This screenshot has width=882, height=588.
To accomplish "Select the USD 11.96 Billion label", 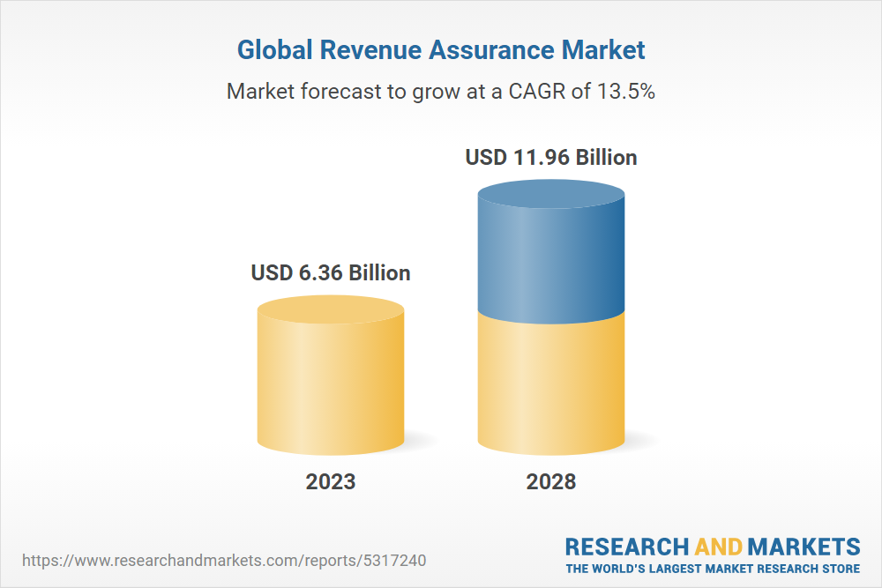I will (x=551, y=158).
